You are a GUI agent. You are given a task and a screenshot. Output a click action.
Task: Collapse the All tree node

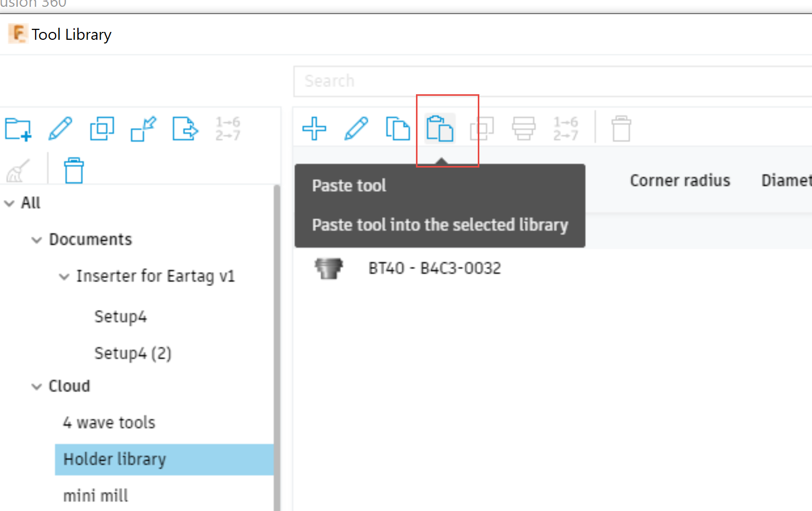8,203
